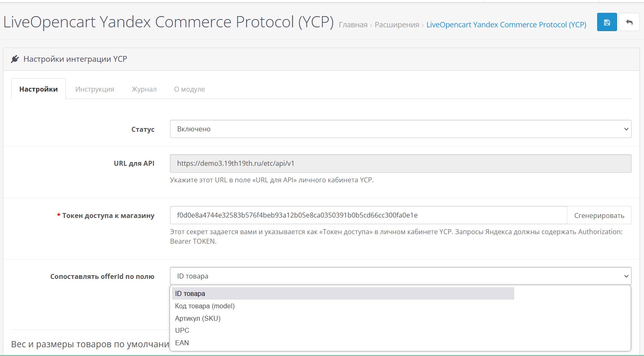644x356 pixels.
Task: Open the О модуле tab
Action: coord(189,89)
